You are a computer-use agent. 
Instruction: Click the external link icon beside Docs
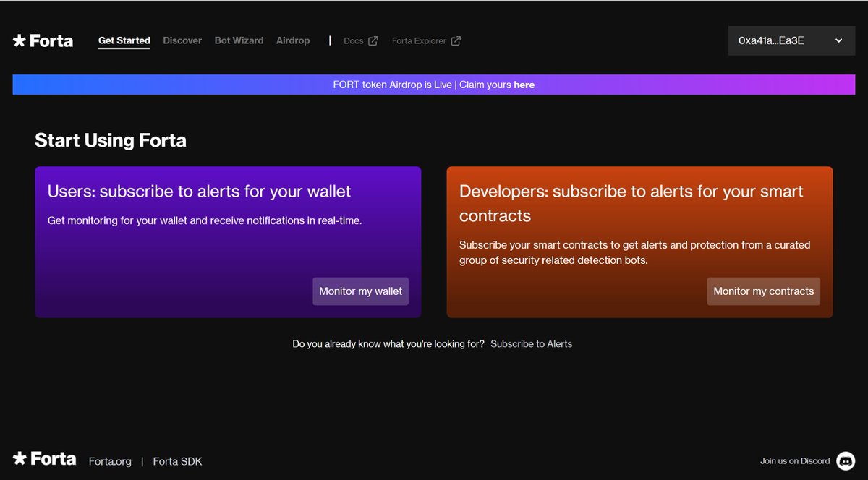373,40
